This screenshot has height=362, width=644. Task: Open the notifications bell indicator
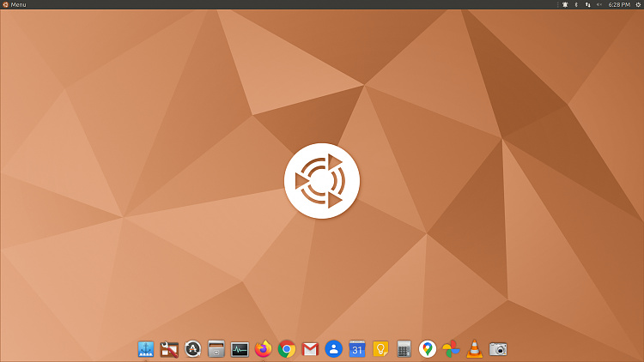point(565,4)
